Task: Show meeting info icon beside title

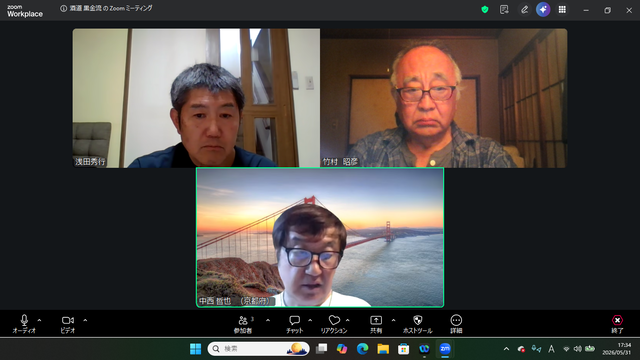Action: [64, 9]
